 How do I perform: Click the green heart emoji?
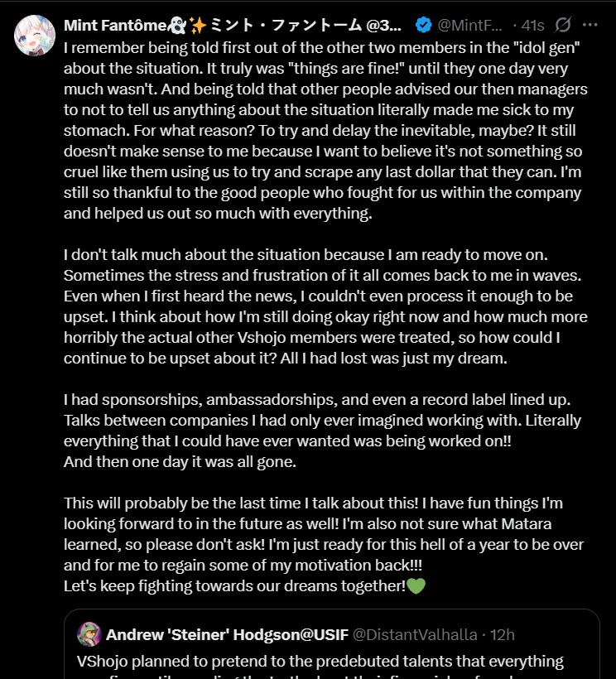[416, 586]
